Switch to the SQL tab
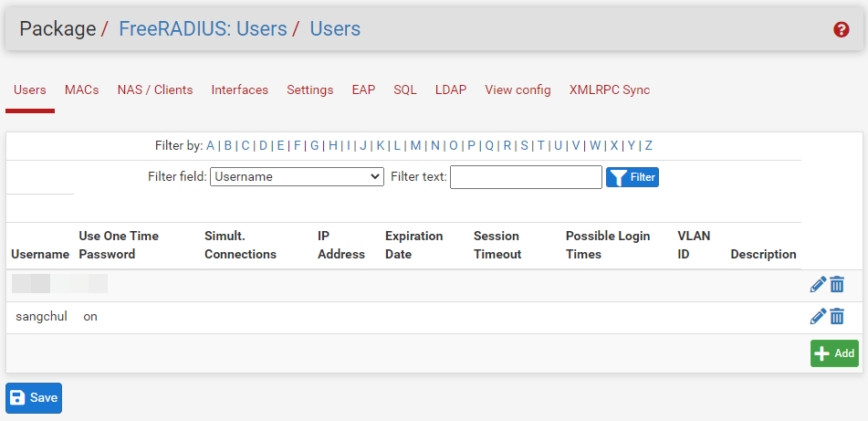The image size is (868, 421). point(405,89)
